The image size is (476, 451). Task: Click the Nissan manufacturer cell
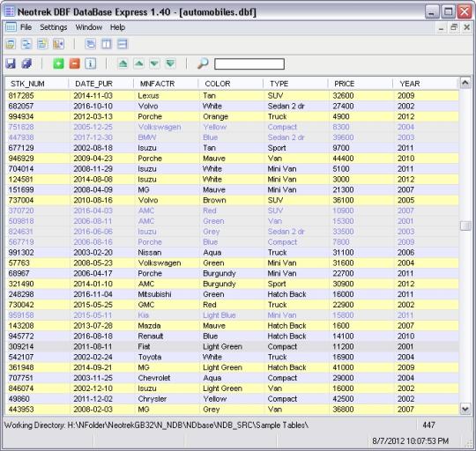click(150, 253)
